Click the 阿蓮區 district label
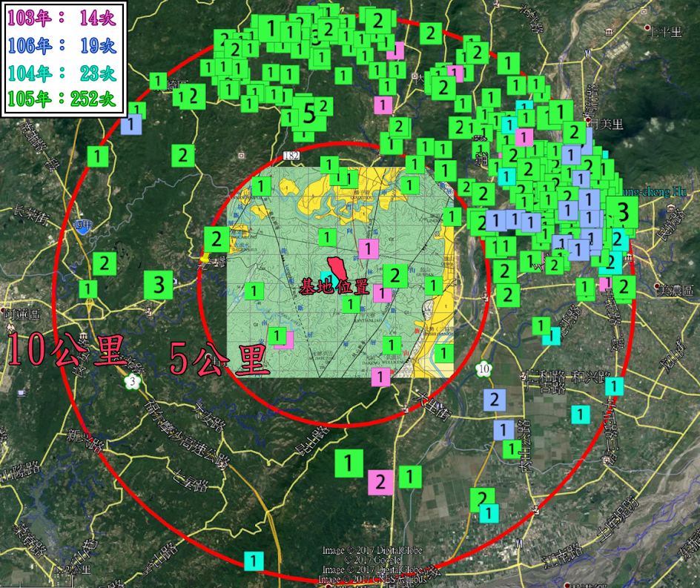 click(22, 314)
